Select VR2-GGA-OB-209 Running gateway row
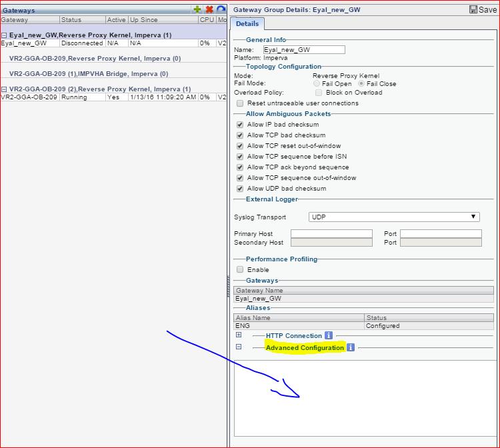The image size is (500, 448). click(x=113, y=97)
